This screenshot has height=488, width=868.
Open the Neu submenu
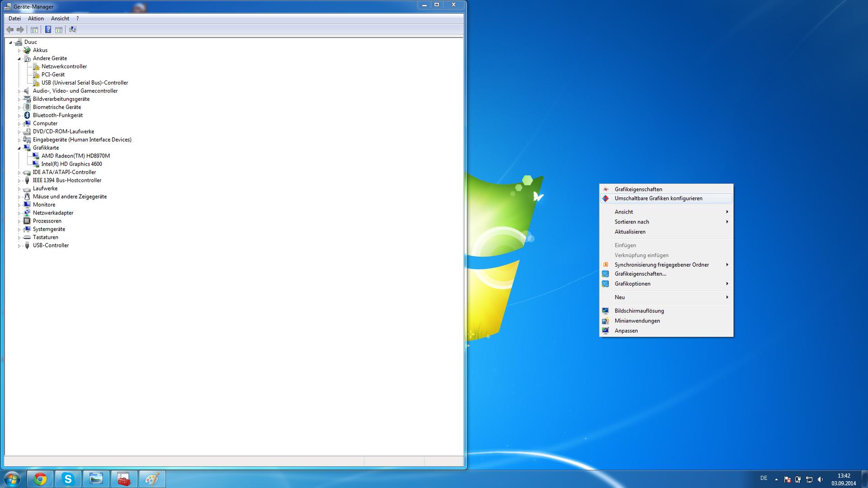click(x=666, y=298)
